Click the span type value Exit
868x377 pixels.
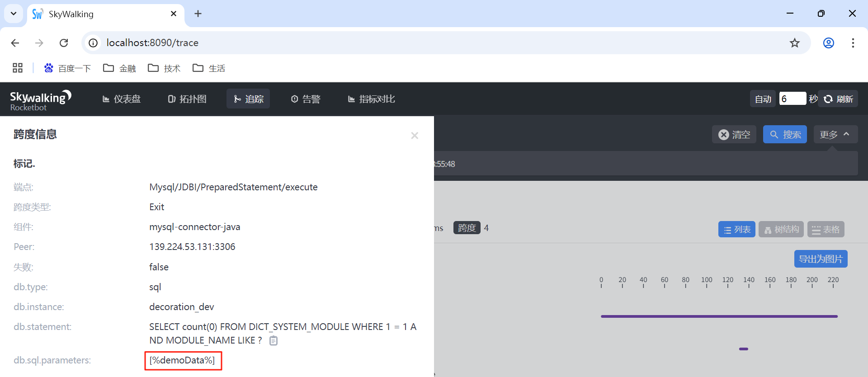(x=157, y=207)
